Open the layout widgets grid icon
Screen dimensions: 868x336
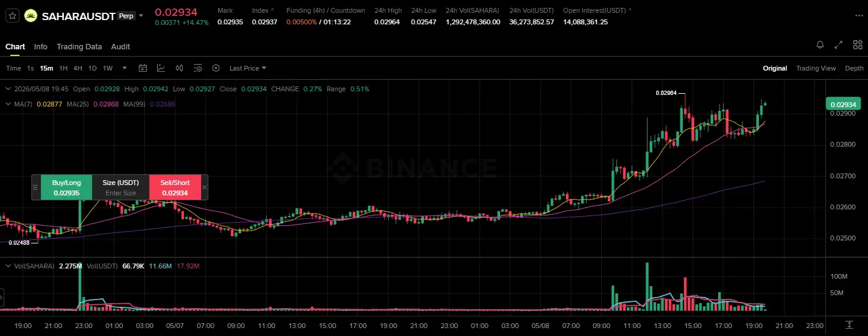pos(858,45)
